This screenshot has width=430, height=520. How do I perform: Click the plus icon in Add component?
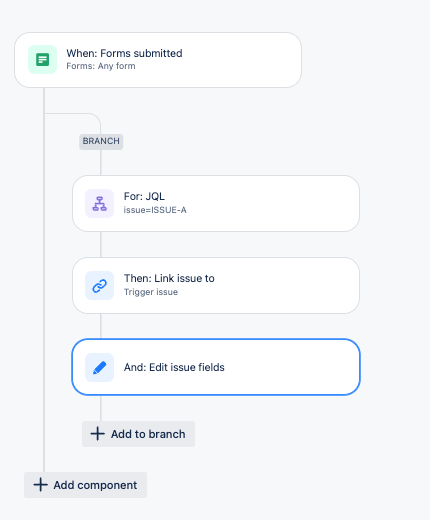click(40, 485)
